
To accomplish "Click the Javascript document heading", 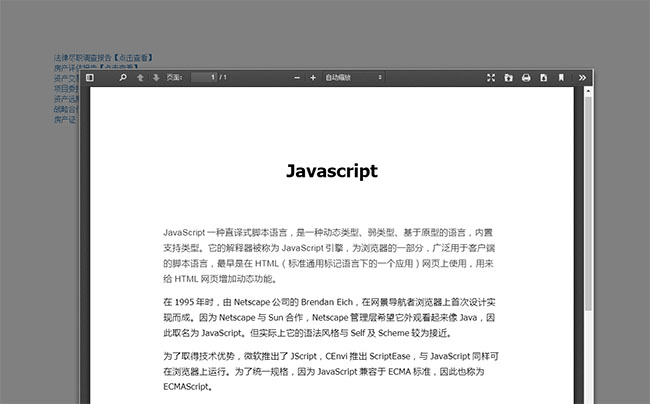I will [332, 171].
